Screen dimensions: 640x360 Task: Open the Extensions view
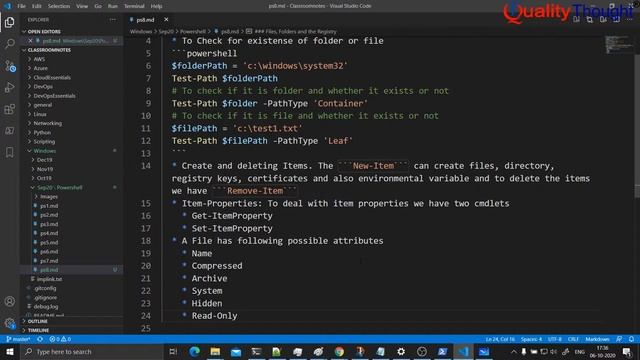coord(9,109)
